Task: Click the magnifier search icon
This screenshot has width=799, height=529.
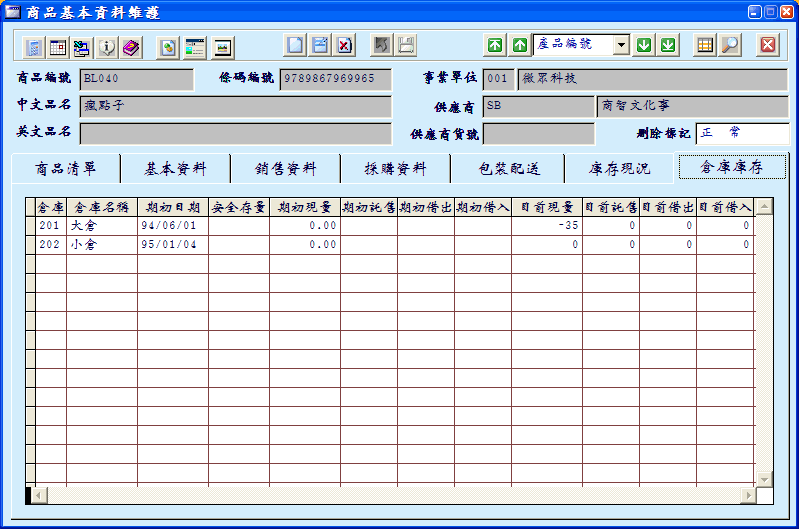Action: tap(730, 45)
